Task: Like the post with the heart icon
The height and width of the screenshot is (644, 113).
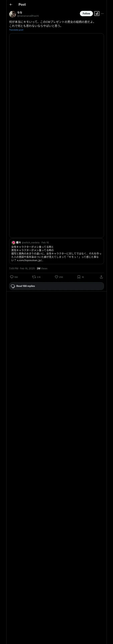Action: coord(56,277)
